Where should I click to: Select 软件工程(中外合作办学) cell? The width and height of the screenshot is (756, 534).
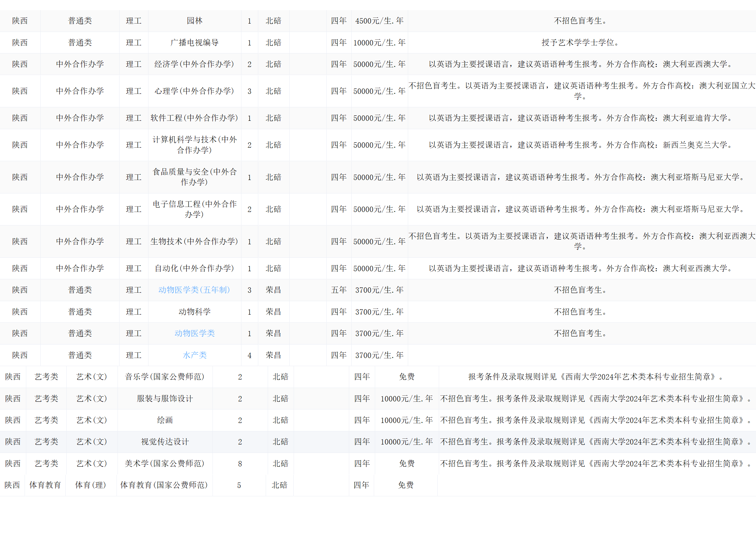194,118
